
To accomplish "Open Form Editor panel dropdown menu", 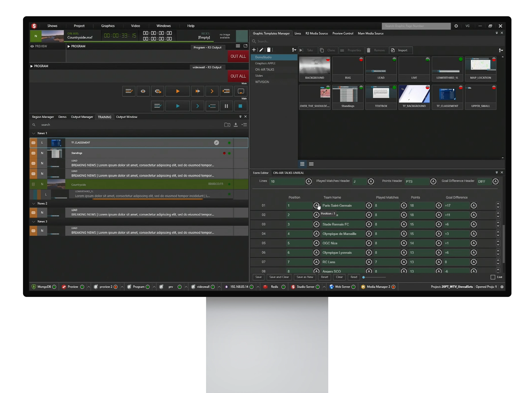I will point(497,172).
